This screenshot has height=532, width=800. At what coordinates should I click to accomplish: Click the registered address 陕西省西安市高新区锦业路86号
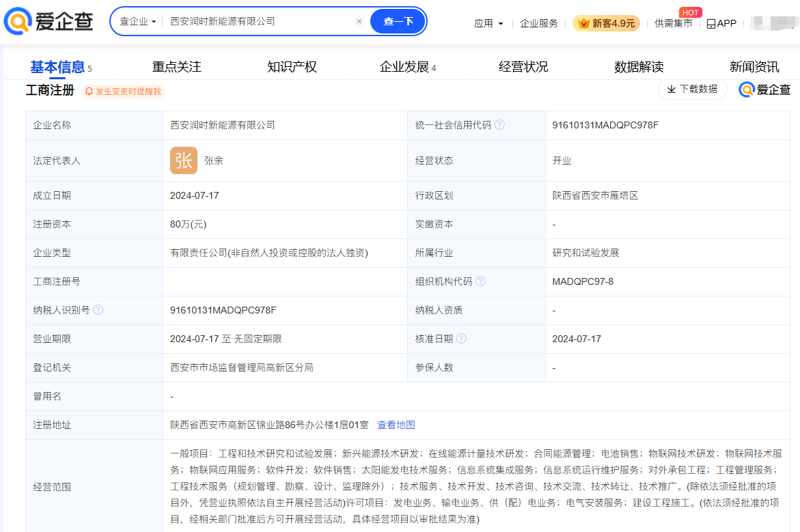tap(269, 425)
